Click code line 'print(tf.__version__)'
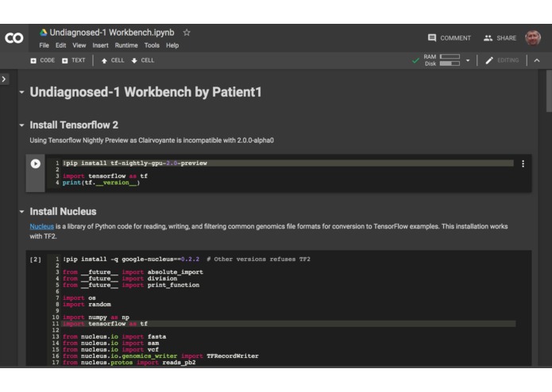This screenshot has height=392, width=552. click(x=102, y=183)
